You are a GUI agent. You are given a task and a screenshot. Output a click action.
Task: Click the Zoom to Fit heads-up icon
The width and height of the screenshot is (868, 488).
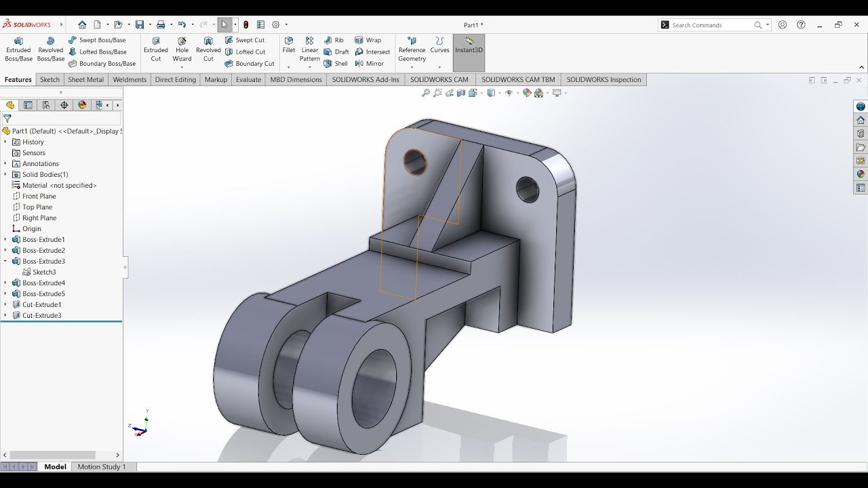426,93
